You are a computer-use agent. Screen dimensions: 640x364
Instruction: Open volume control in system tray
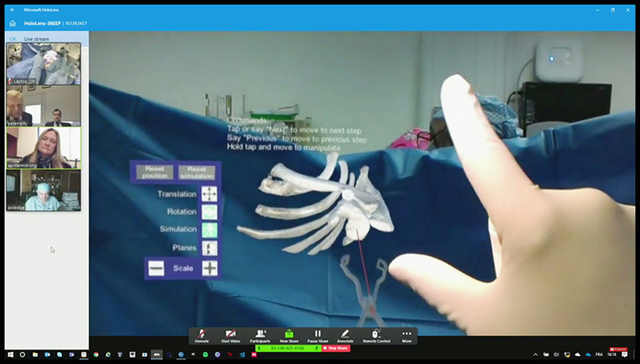pyautogui.click(x=557, y=355)
